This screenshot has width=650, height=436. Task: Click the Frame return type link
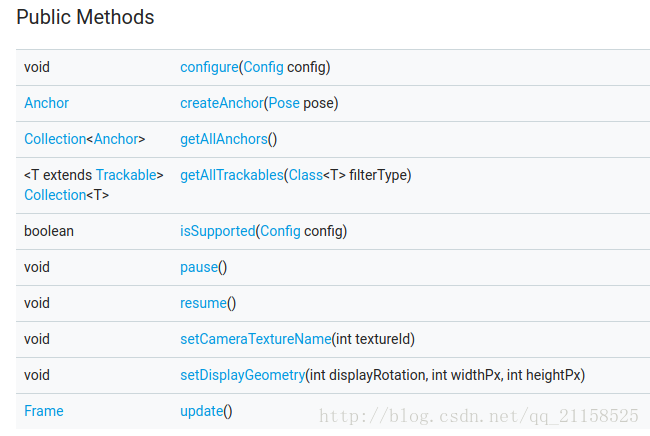point(44,411)
